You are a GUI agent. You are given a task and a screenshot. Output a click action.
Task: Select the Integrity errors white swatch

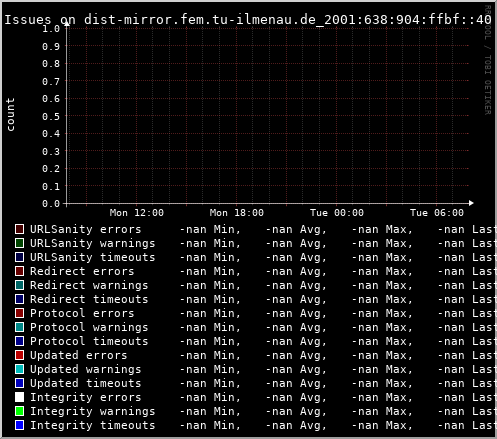(20, 397)
